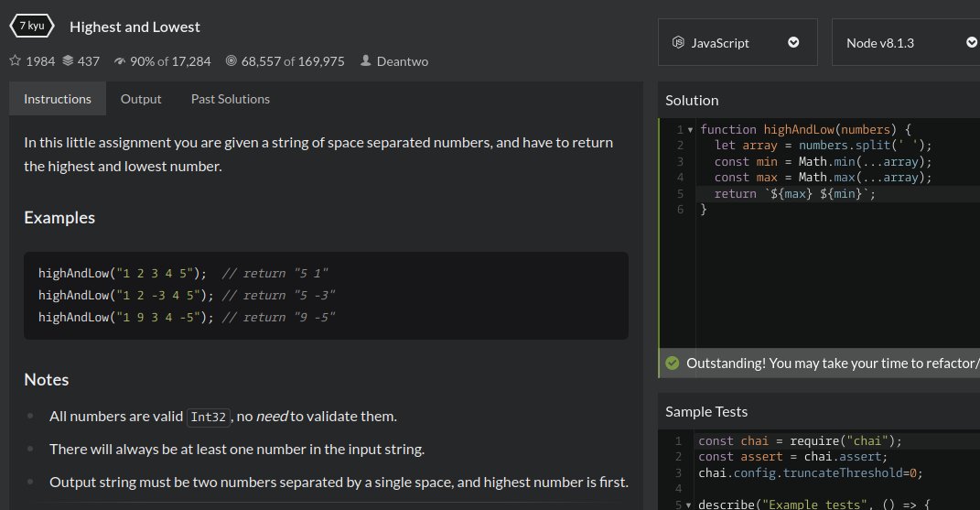Viewport: 980px width, 510px height.
Task: Collapse the describe block at test line 5
Action: tap(689, 505)
